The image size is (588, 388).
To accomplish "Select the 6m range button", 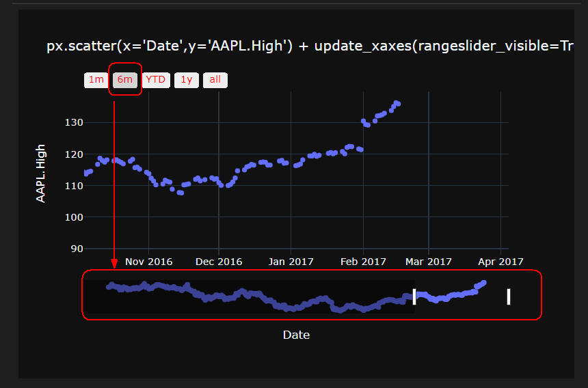I will coord(125,80).
